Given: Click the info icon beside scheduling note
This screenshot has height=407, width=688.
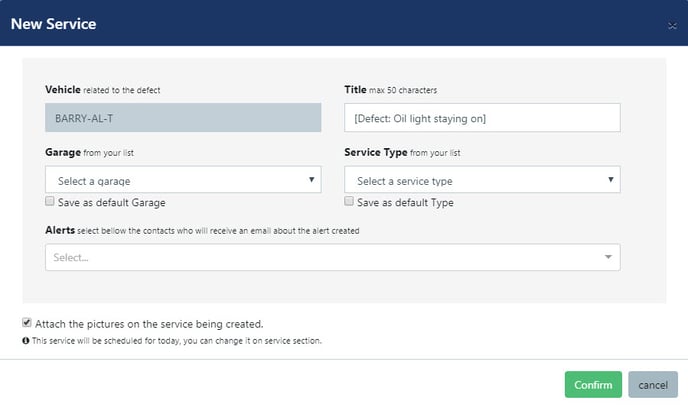Looking at the screenshot, I should pyautogui.click(x=26, y=341).
